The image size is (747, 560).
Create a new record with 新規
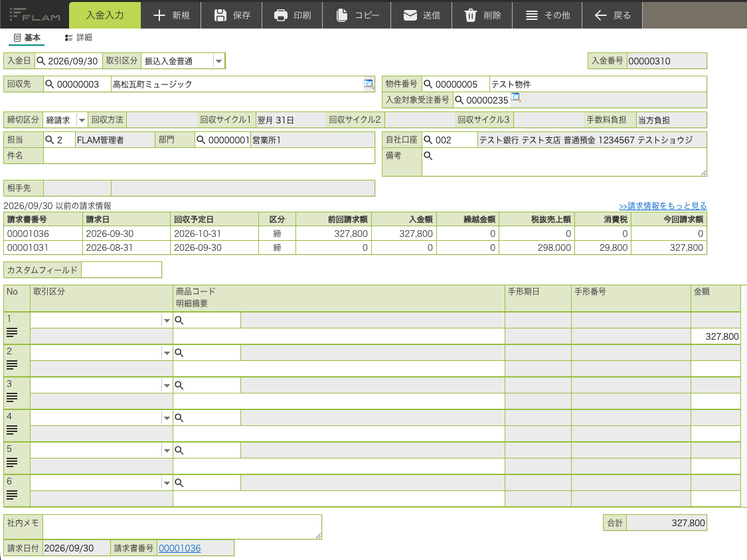[x=171, y=15]
